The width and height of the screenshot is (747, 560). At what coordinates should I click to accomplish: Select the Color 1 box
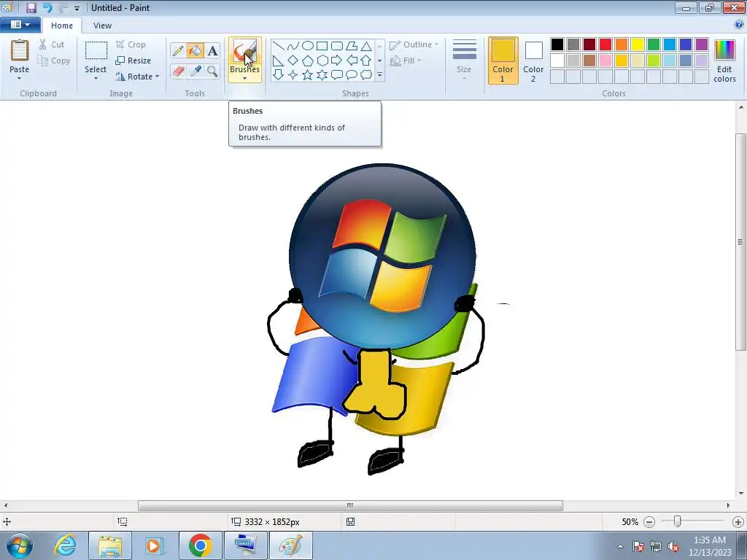pos(503,61)
